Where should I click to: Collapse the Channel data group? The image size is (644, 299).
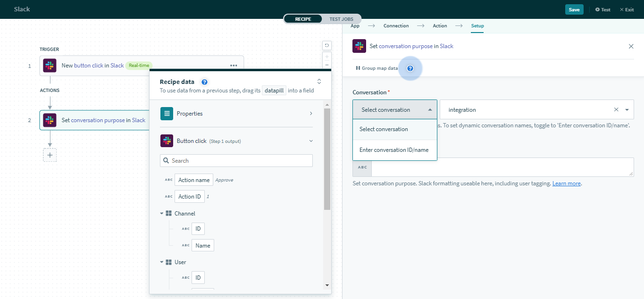162,214
